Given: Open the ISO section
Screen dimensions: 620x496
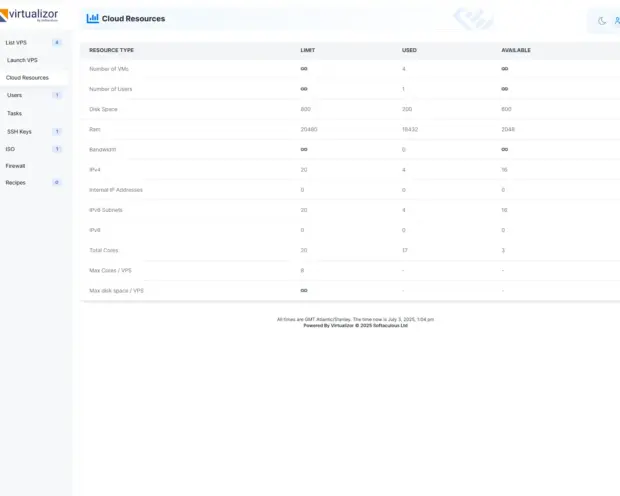Looking at the screenshot, I should pyautogui.click(x=10, y=149).
